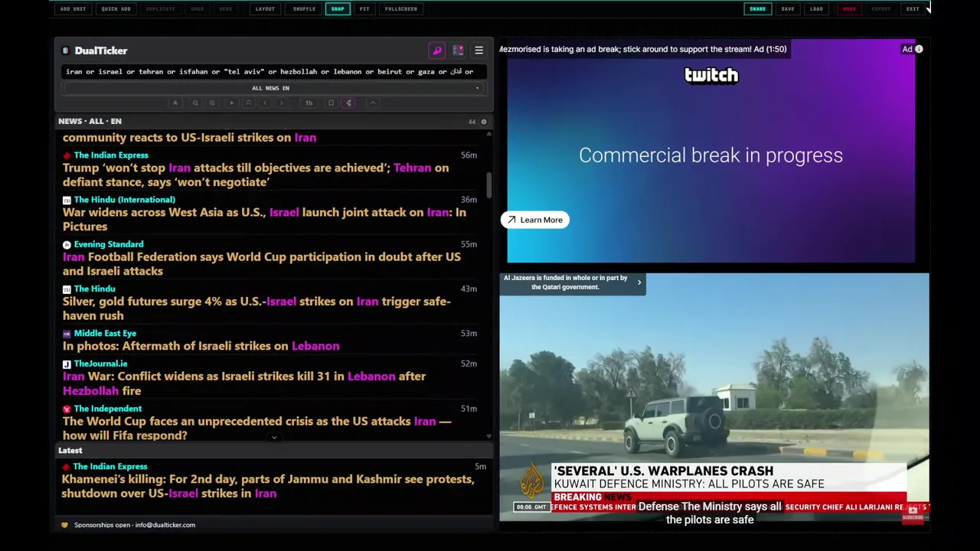Open Iran Football Federation World Cup headline
Viewport: 980px width, 551px height.
(x=262, y=264)
